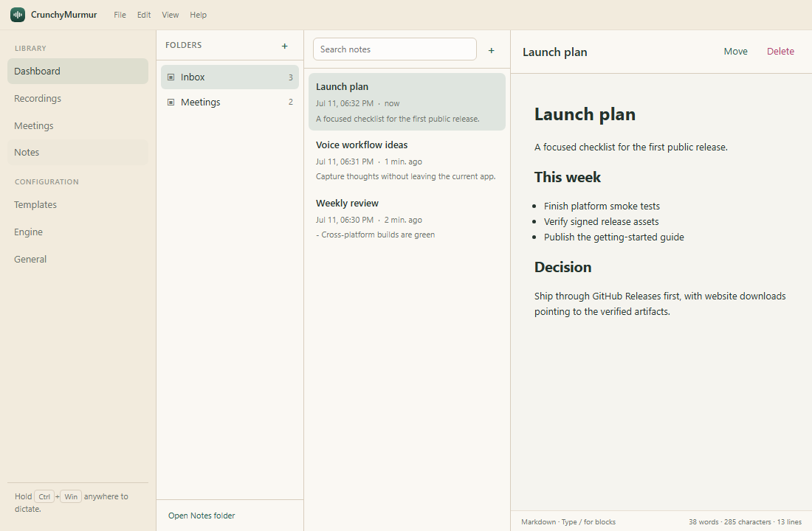Click the Decision heading

tap(563, 267)
